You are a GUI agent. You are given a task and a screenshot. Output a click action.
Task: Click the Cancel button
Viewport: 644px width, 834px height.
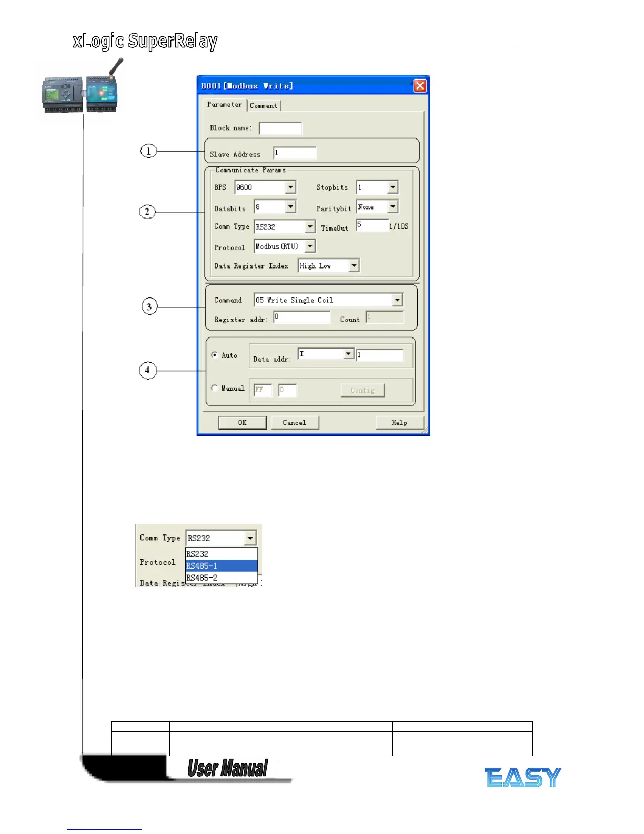(x=295, y=423)
